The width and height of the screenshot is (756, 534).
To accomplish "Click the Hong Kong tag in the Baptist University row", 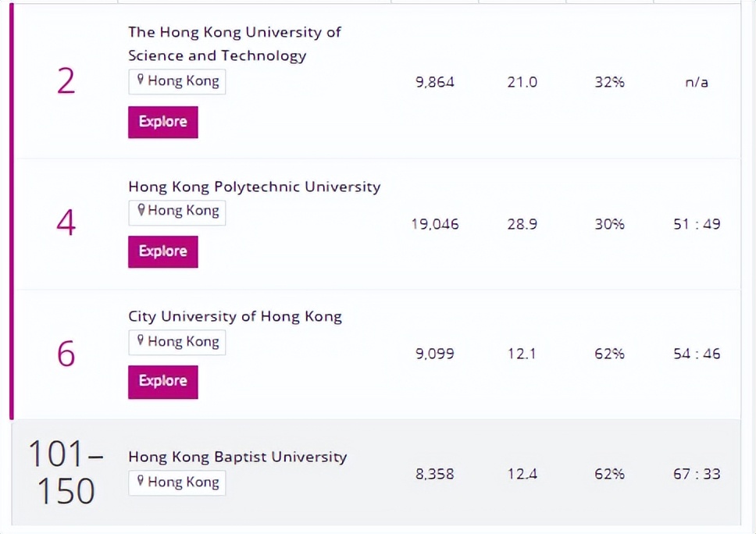I will [x=177, y=482].
